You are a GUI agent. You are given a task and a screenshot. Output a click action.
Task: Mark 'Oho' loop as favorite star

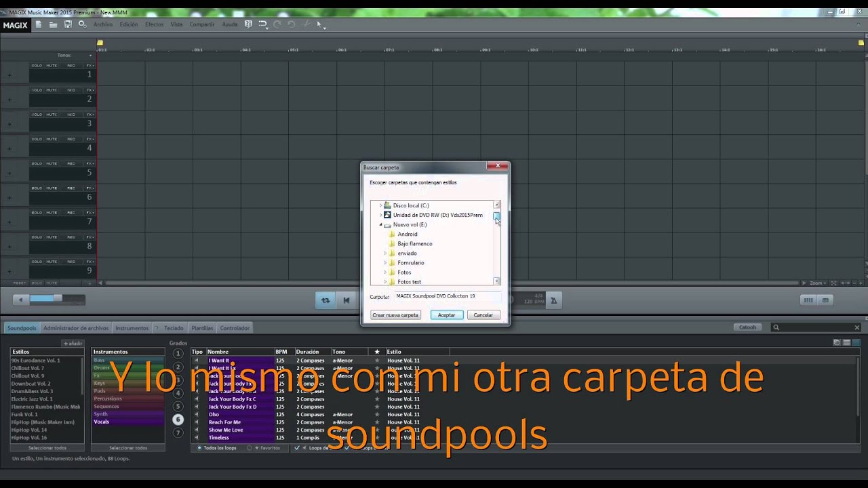click(377, 414)
